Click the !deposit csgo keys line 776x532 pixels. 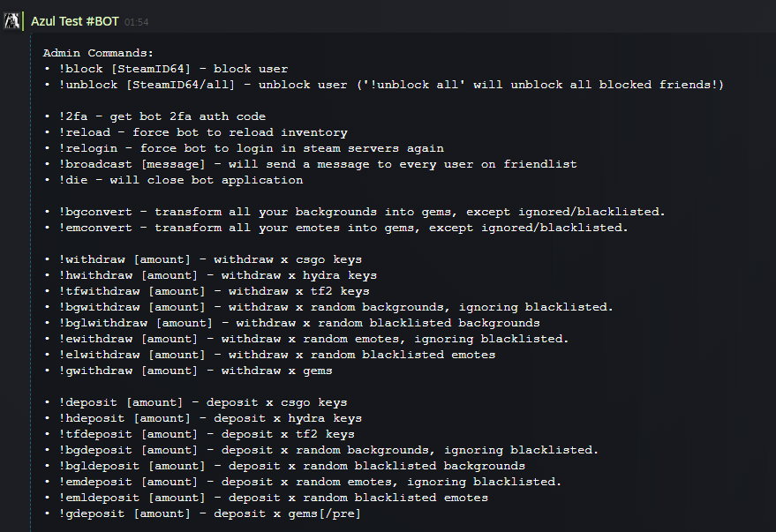coord(195,402)
